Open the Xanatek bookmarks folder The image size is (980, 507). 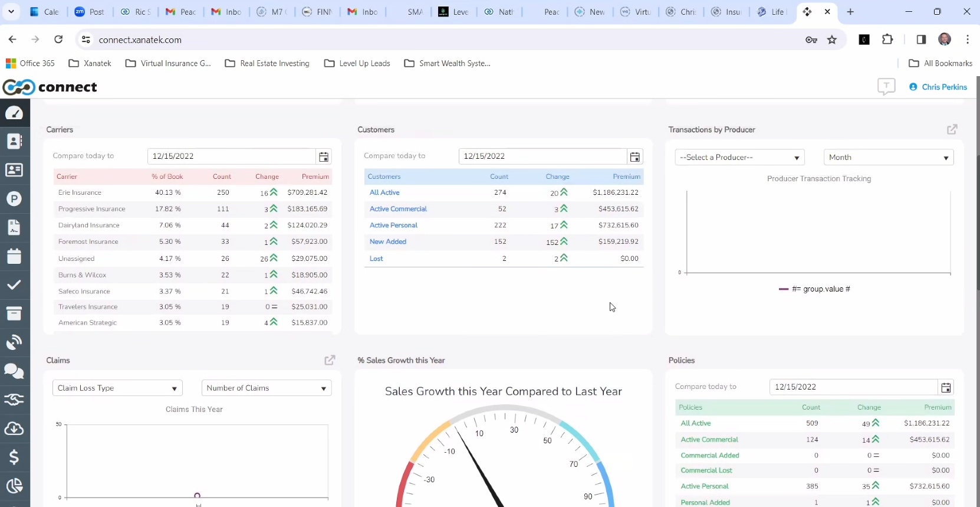click(90, 63)
